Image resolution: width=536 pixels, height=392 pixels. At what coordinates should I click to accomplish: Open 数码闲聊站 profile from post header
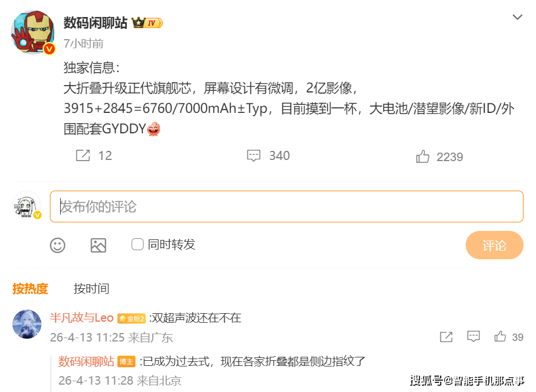point(95,23)
